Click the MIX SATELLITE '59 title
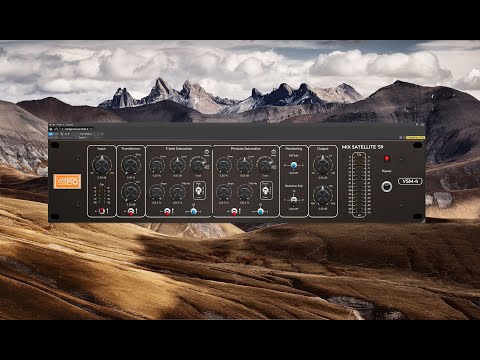Viewport: 480px width, 360px height. [363, 147]
